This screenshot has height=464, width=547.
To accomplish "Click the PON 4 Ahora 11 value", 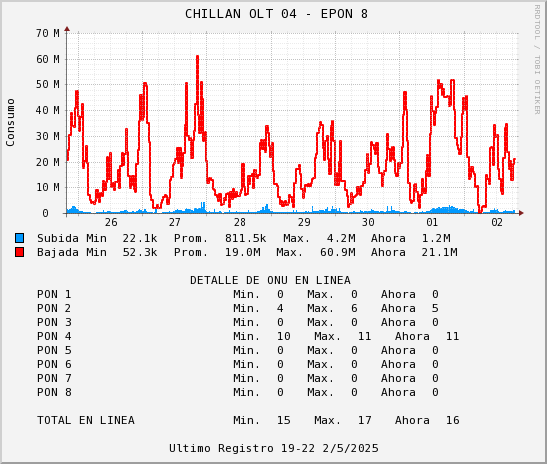I will pyautogui.click(x=452, y=336).
